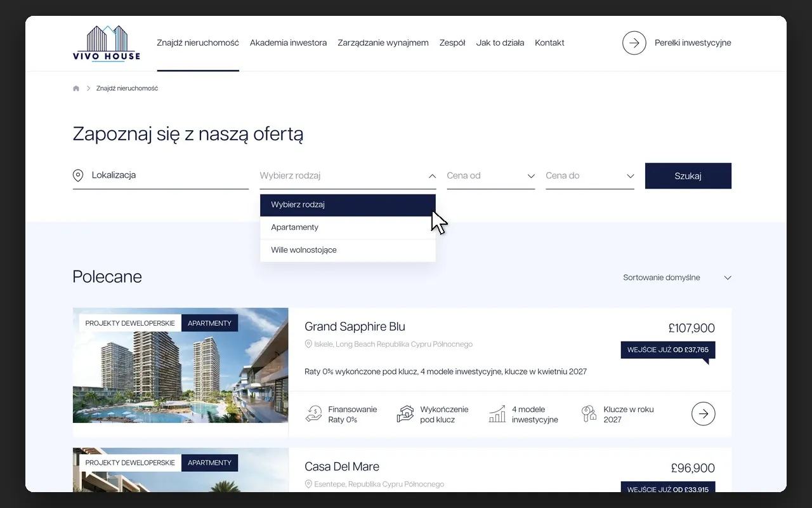Screen dimensions: 812x508
Task: Click the £107,900 price
Action: (x=691, y=328)
